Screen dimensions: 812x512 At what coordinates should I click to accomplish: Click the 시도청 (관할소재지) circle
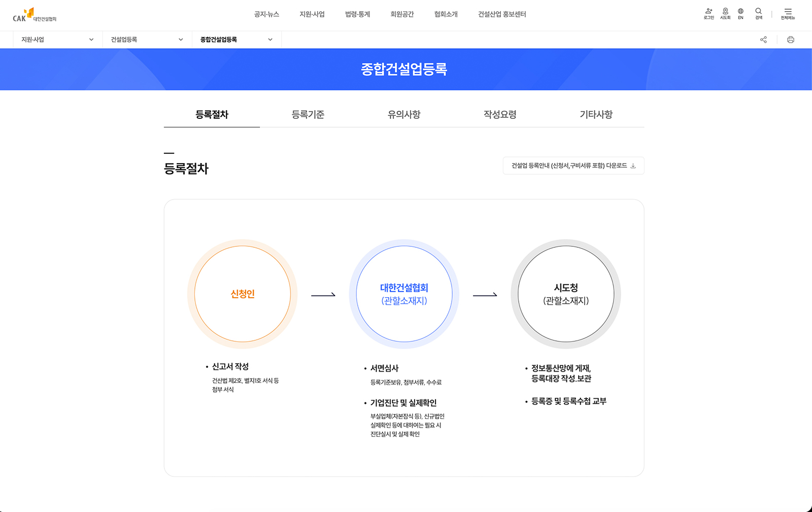(566, 294)
